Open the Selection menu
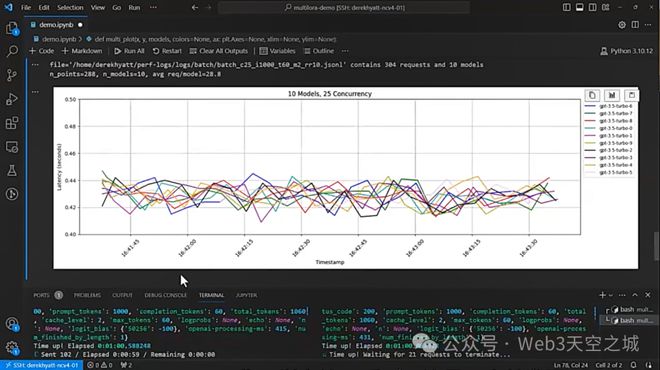This screenshot has width=660, height=370. 70,8
